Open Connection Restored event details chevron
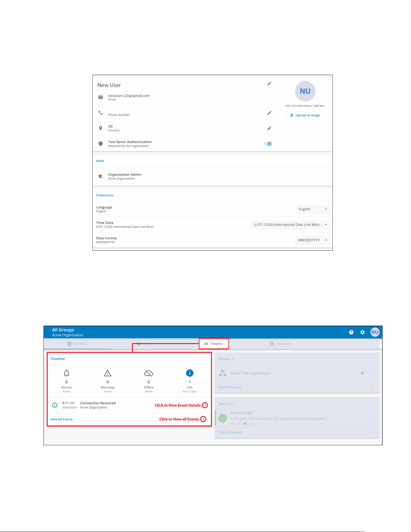The width and height of the screenshot is (411, 532). pos(205,405)
